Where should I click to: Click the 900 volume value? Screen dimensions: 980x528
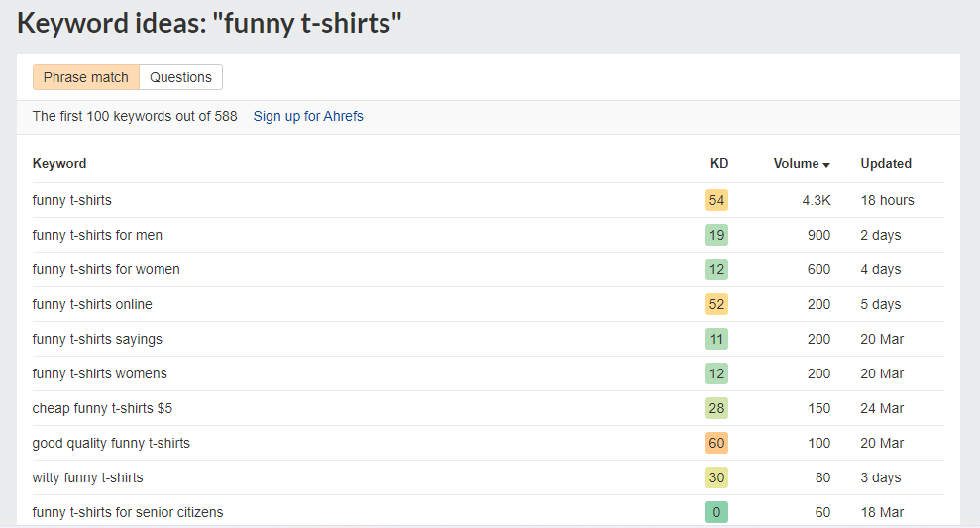point(818,235)
